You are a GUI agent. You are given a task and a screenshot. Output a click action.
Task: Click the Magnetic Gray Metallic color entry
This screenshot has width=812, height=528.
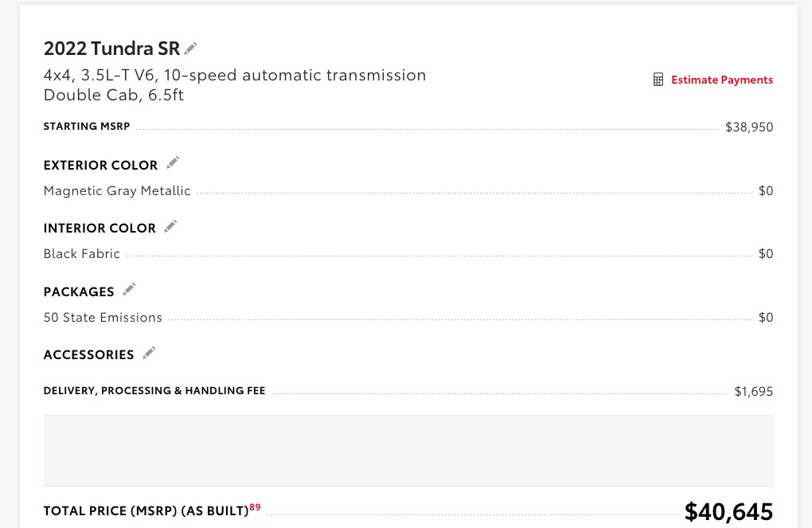pos(117,191)
